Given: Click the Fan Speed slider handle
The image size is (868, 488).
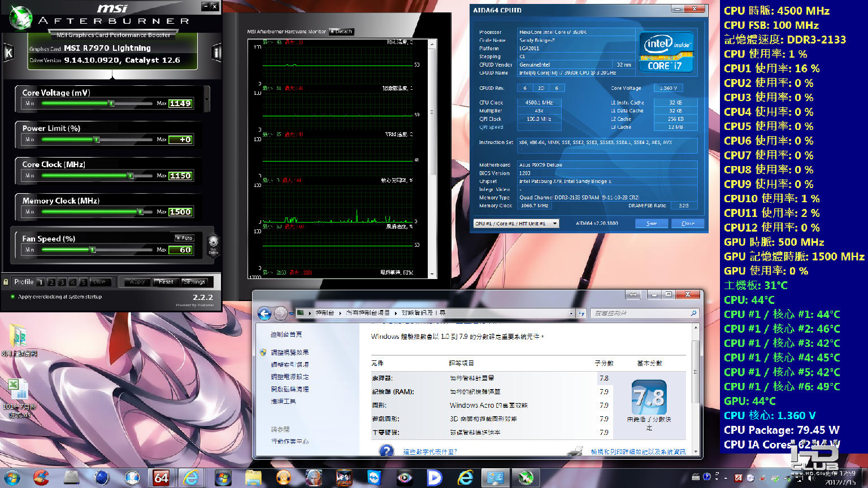Looking at the screenshot, I should tap(93, 250).
